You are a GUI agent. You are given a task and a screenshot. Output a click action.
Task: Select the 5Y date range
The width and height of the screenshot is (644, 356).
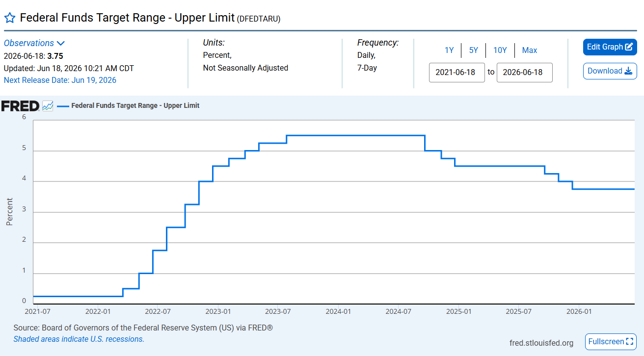click(473, 50)
